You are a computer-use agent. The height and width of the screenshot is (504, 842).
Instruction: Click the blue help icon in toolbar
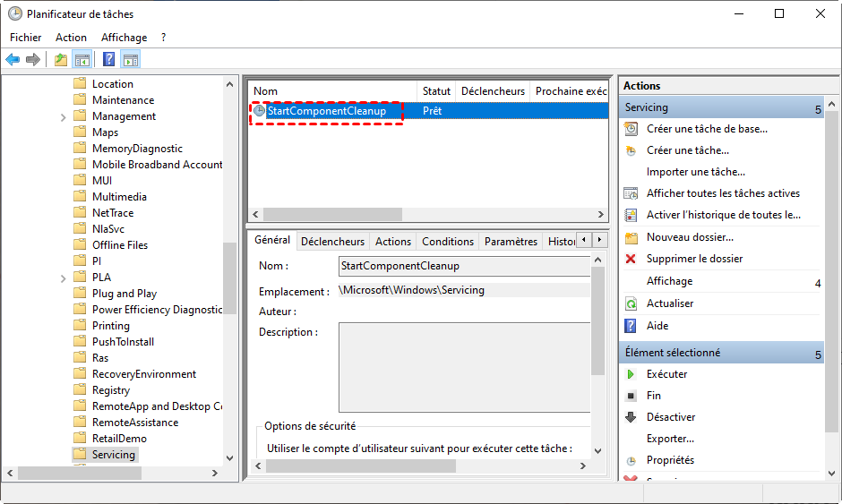[x=108, y=60]
